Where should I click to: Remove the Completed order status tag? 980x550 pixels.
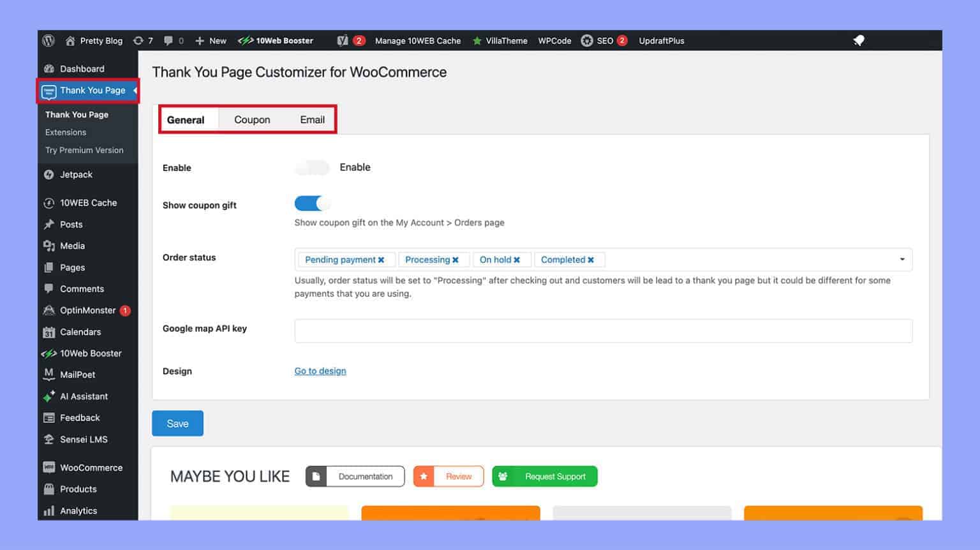[591, 259]
